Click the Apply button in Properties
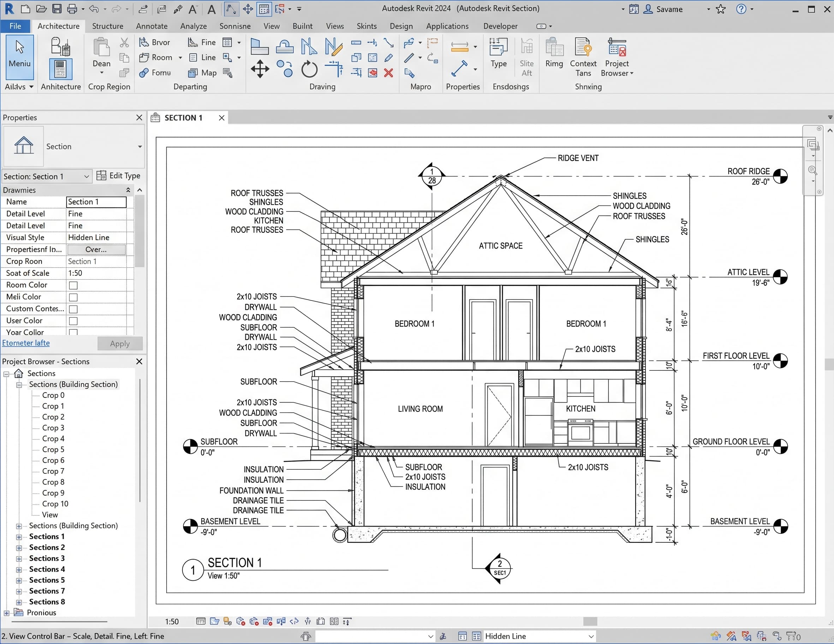 coord(120,344)
